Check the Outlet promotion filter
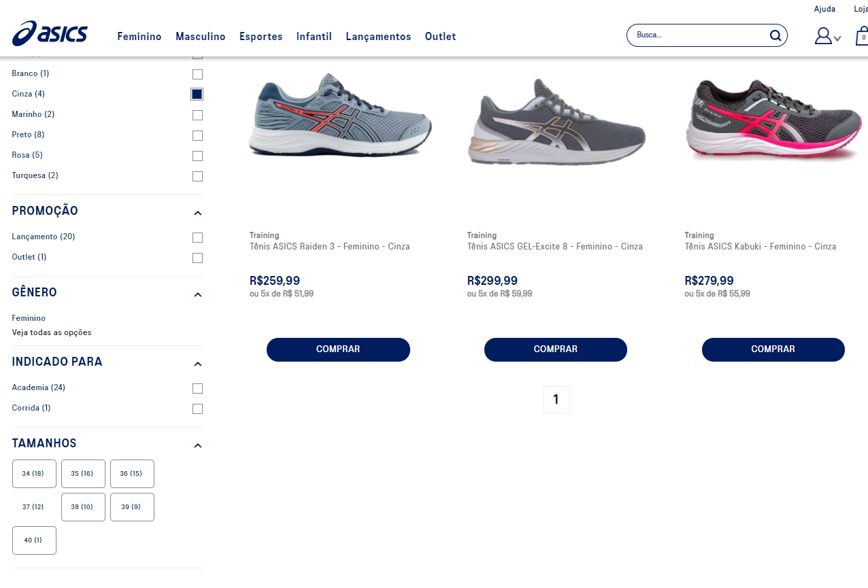This screenshot has height=588, width=868. tap(197, 258)
